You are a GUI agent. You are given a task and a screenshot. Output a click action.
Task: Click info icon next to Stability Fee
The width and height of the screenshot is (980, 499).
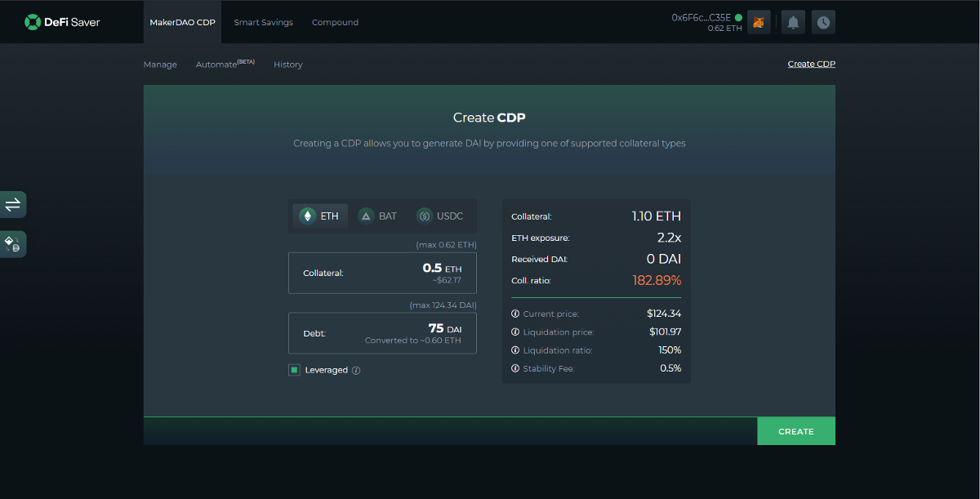(x=515, y=369)
